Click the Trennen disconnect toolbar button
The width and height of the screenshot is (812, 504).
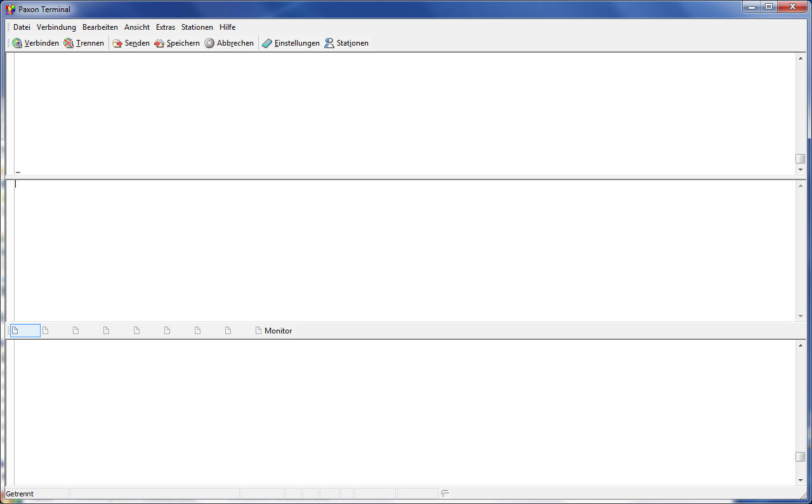point(84,43)
